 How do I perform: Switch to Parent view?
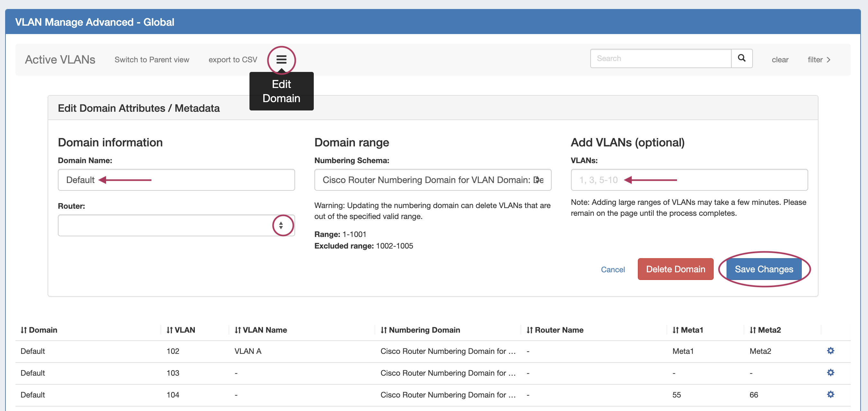click(x=152, y=60)
